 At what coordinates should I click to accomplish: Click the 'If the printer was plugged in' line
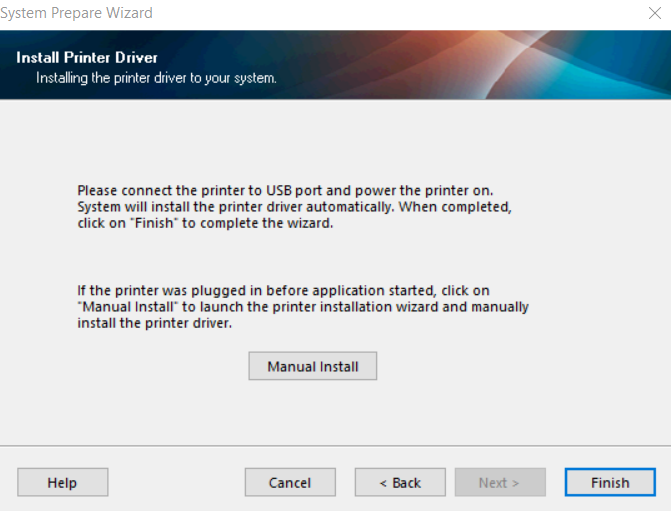[283, 290]
